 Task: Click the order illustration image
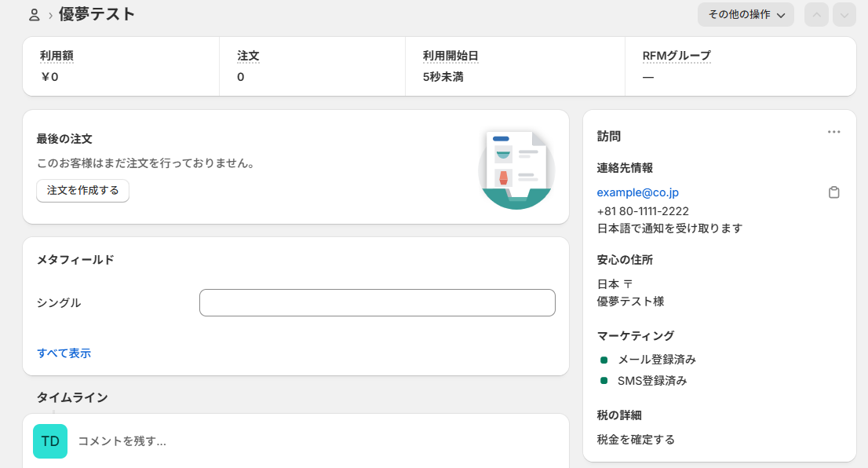click(x=516, y=170)
